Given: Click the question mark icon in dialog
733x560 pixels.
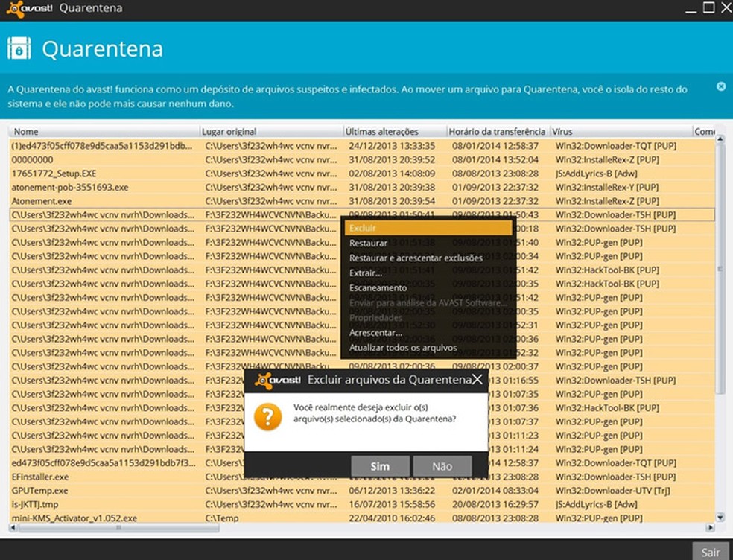Looking at the screenshot, I should pos(268,417).
